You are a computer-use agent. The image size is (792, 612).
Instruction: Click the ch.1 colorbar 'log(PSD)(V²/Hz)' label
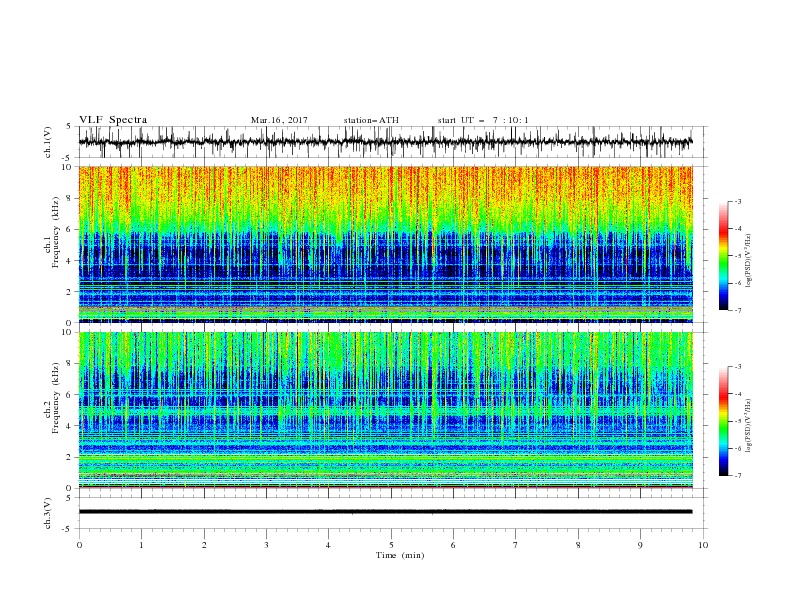tap(748, 261)
